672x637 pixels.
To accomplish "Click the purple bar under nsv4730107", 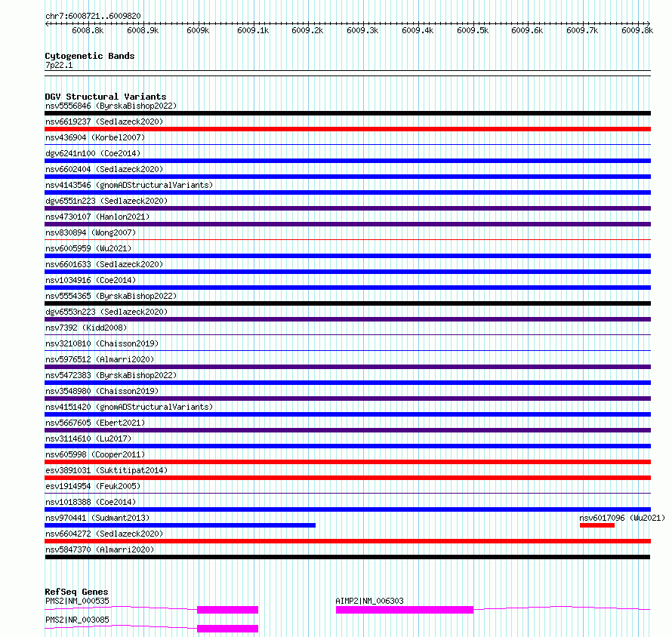I will click(x=347, y=224).
